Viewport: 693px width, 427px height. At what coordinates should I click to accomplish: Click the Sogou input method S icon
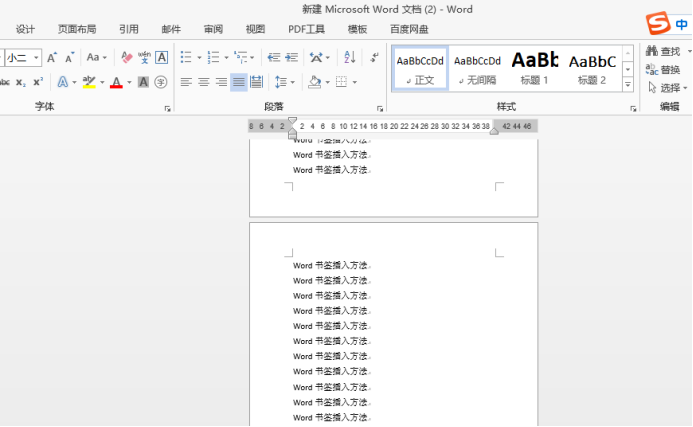pyautogui.click(x=658, y=23)
